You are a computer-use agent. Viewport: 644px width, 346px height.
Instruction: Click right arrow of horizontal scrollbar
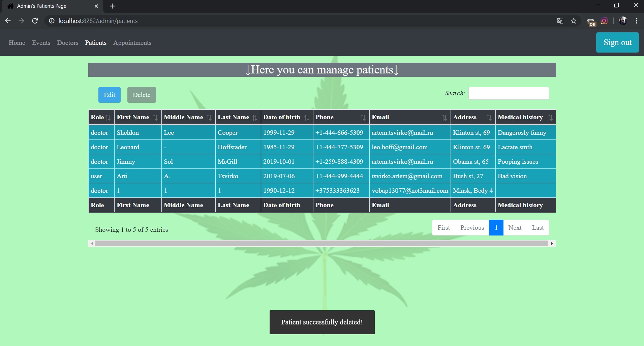coord(552,243)
